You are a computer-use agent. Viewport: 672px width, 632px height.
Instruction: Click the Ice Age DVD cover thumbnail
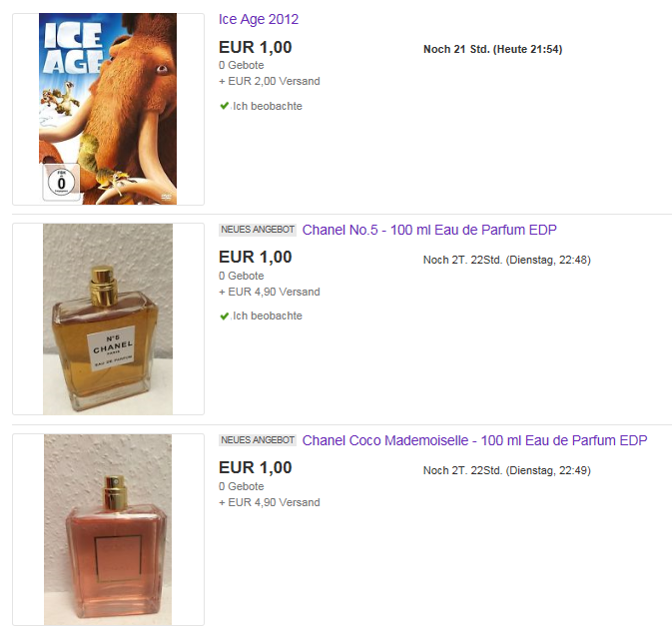point(108,109)
